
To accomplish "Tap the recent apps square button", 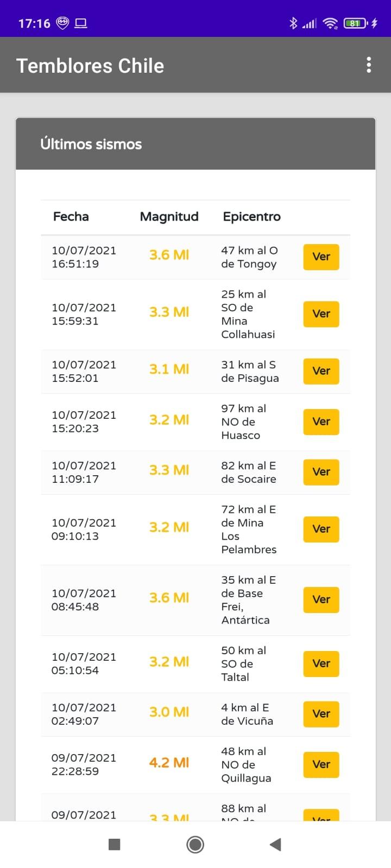I will pos(114,844).
